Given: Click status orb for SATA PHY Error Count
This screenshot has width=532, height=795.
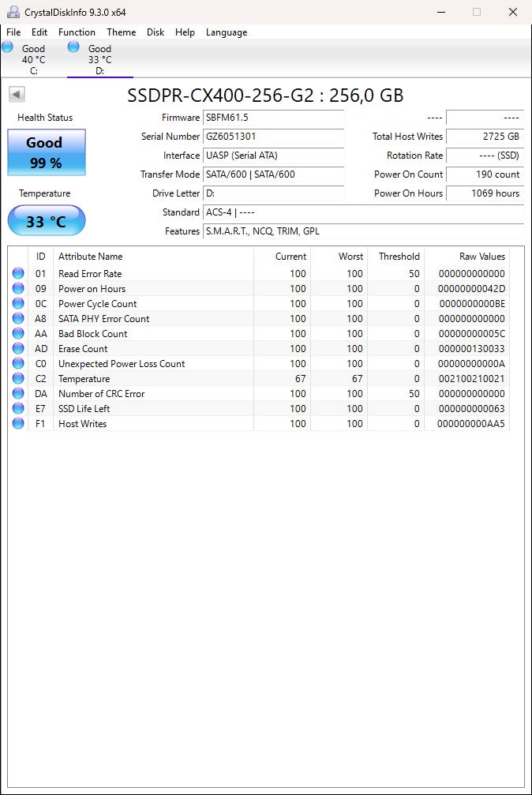Looking at the screenshot, I should click(x=18, y=318).
